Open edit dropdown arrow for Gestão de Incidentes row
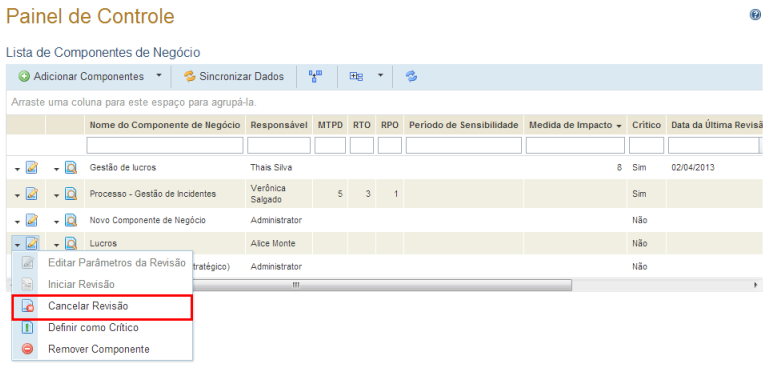768x367 pixels. (x=17, y=196)
